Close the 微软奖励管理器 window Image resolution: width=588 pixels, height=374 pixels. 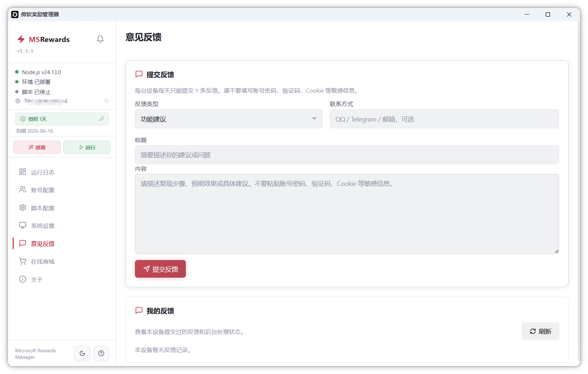(x=569, y=14)
